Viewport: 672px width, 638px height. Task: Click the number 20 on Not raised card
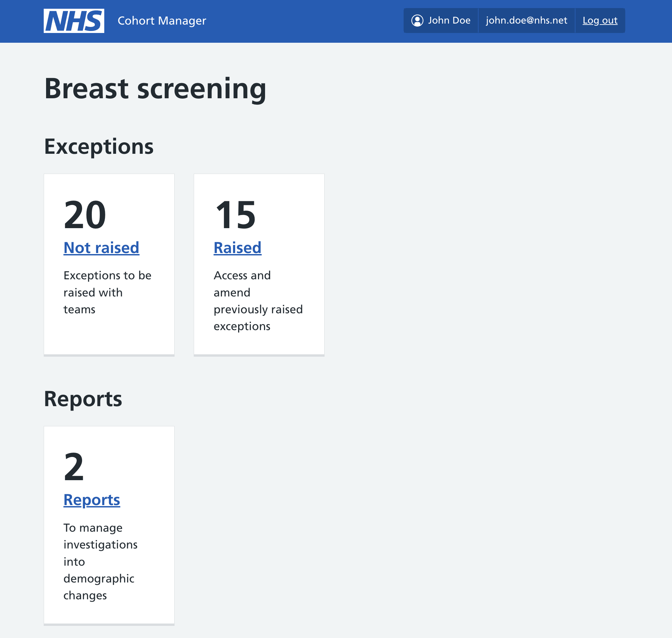click(x=85, y=215)
